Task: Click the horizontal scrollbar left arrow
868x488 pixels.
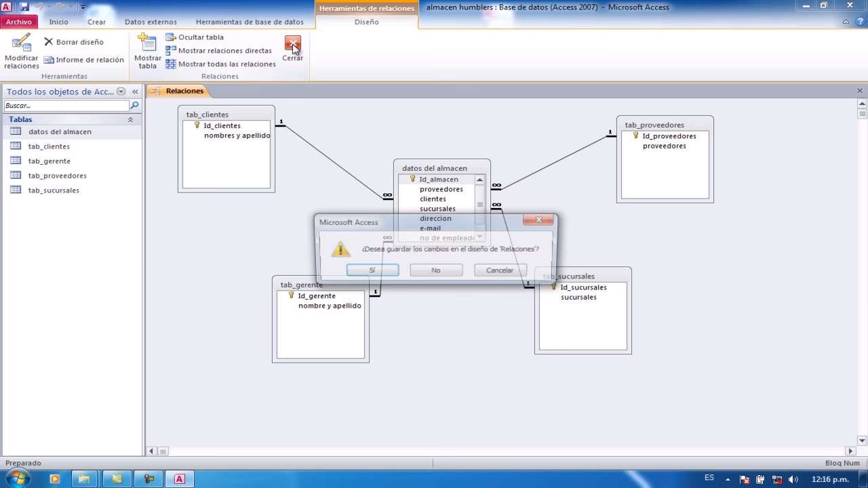Action: click(151, 451)
